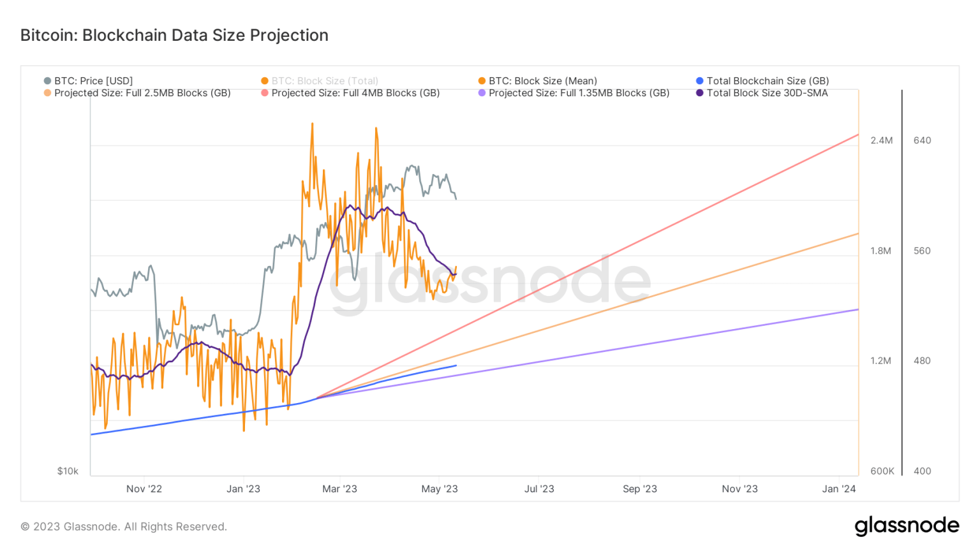The image size is (980, 551).
Task: Click the lavender Full 1.35MB Blocks legend dot
Action: pos(482,93)
